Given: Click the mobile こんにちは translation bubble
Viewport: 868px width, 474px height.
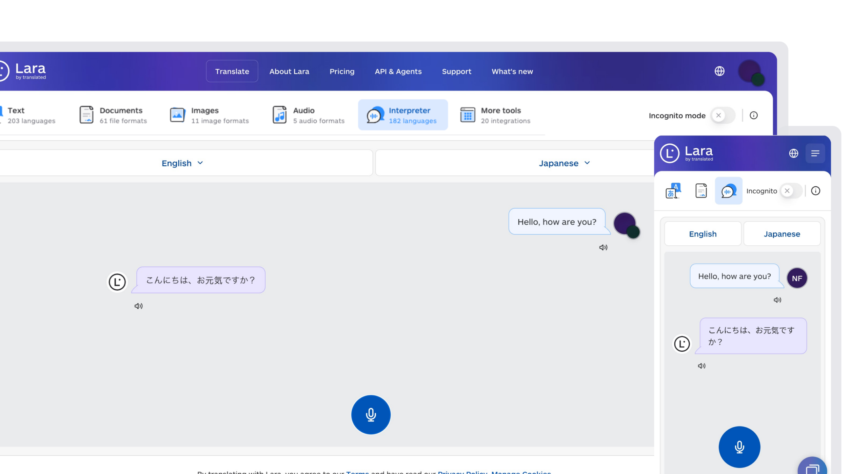Looking at the screenshot, I should pos(752,335).
